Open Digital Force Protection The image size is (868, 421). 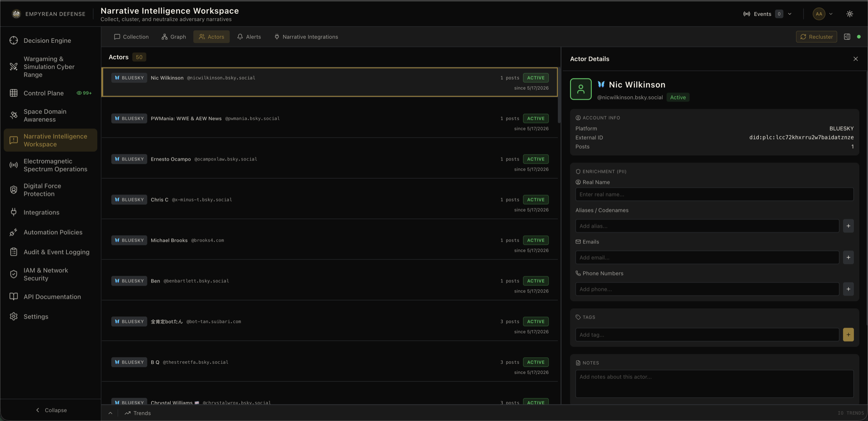click(50, 190)
